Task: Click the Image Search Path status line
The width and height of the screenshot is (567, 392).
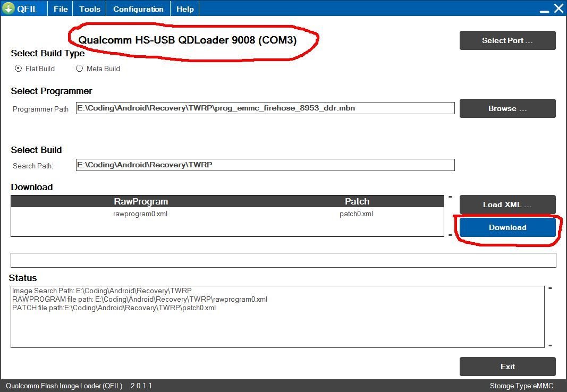Action: (101, 291)
